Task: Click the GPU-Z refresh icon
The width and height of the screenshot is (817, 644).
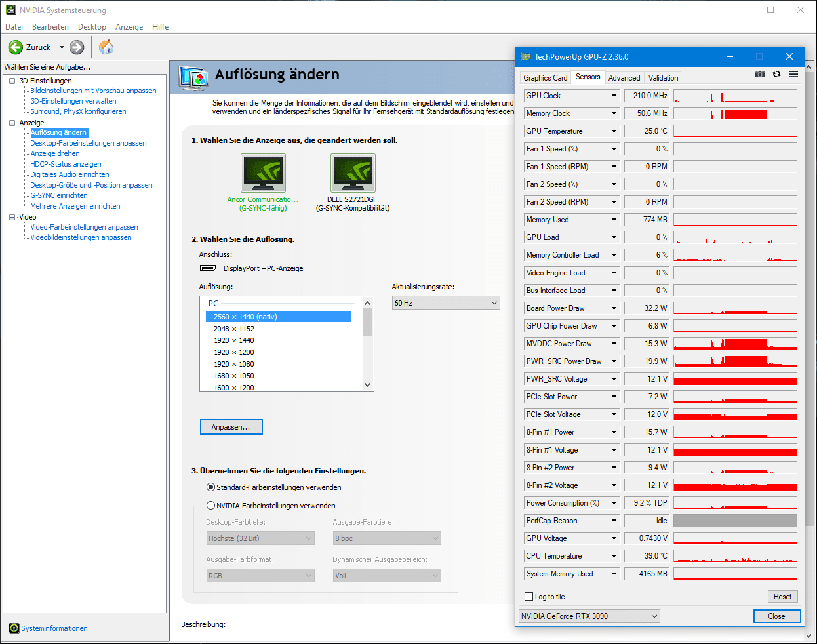Action: click(776, 75)
